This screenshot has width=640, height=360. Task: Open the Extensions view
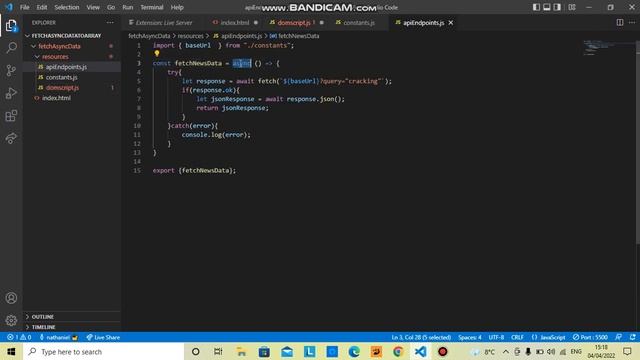point(11,116)
